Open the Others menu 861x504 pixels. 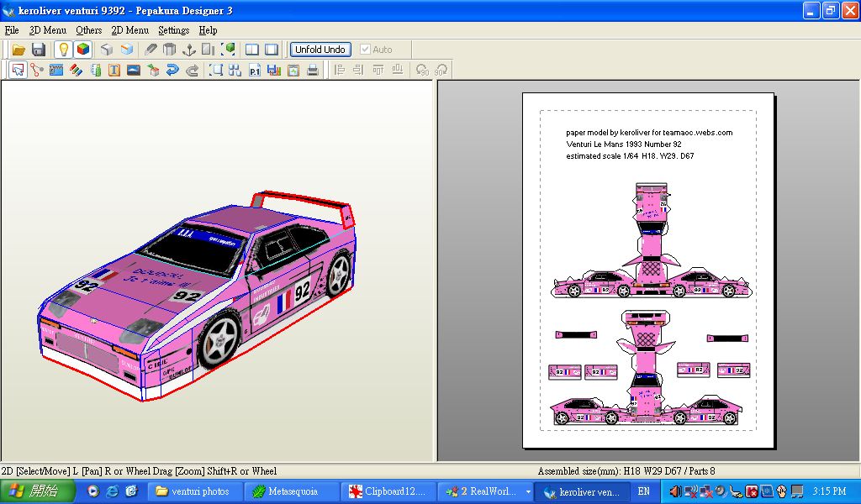88,30
